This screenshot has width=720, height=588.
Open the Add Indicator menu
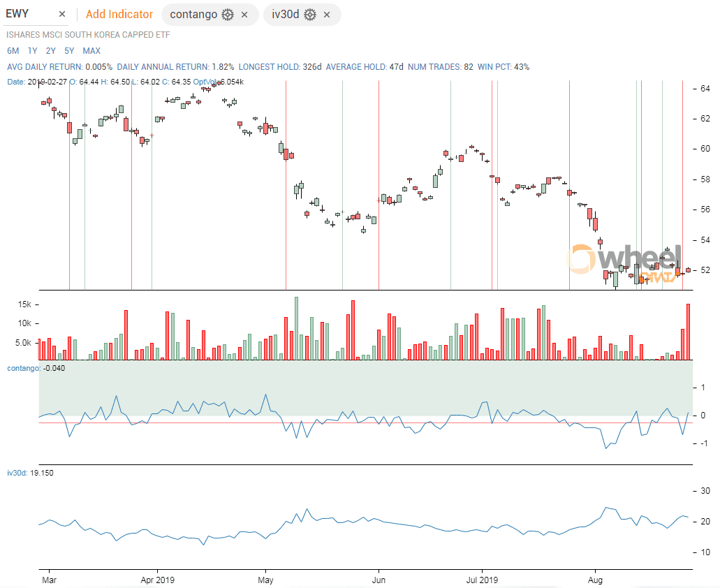[x=119, y=14]
